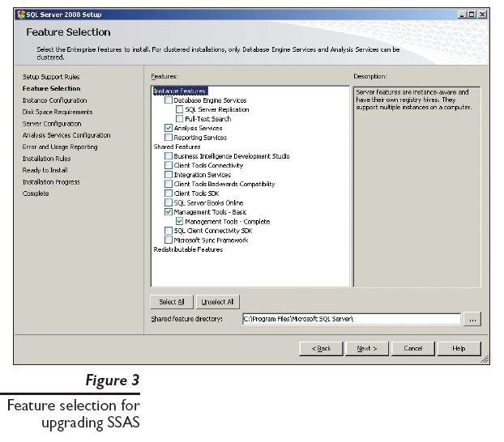Click Ready to Install step
The width and height of the screenshot is (504, 442).
(x=45, y=170)
